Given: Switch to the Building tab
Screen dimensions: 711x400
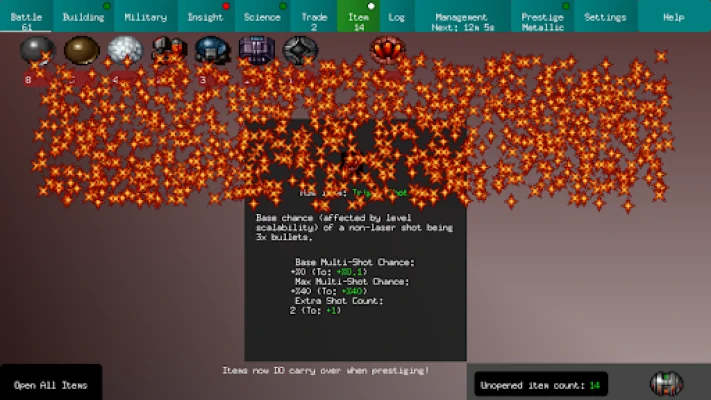Looking at the screenshot, I should 83,16.
